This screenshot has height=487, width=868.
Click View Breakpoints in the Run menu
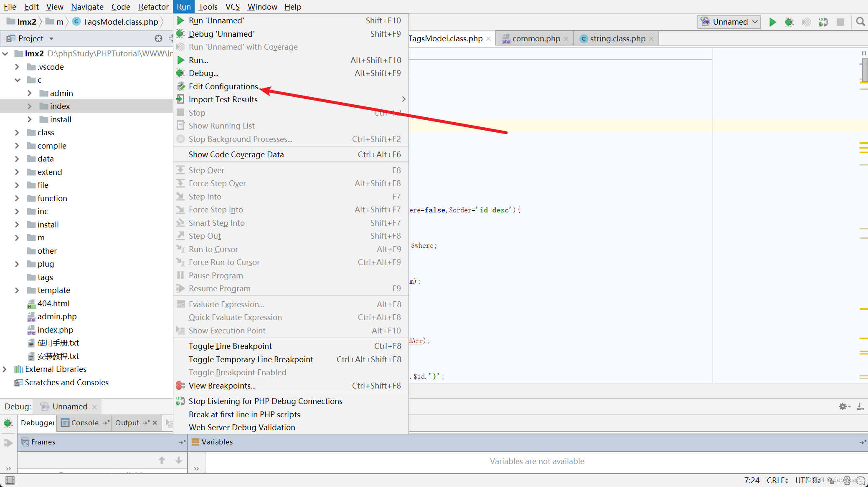tap(222, 386)
